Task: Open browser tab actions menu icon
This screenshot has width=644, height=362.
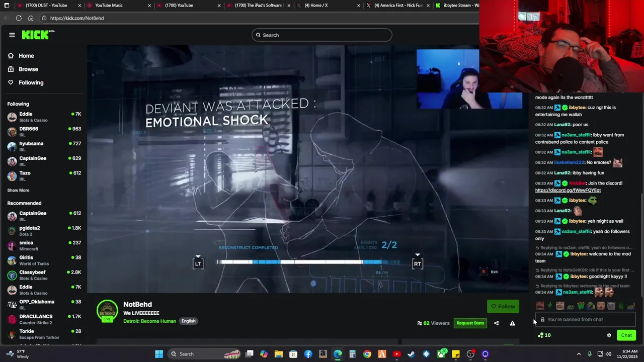Action: coord(7,6)
